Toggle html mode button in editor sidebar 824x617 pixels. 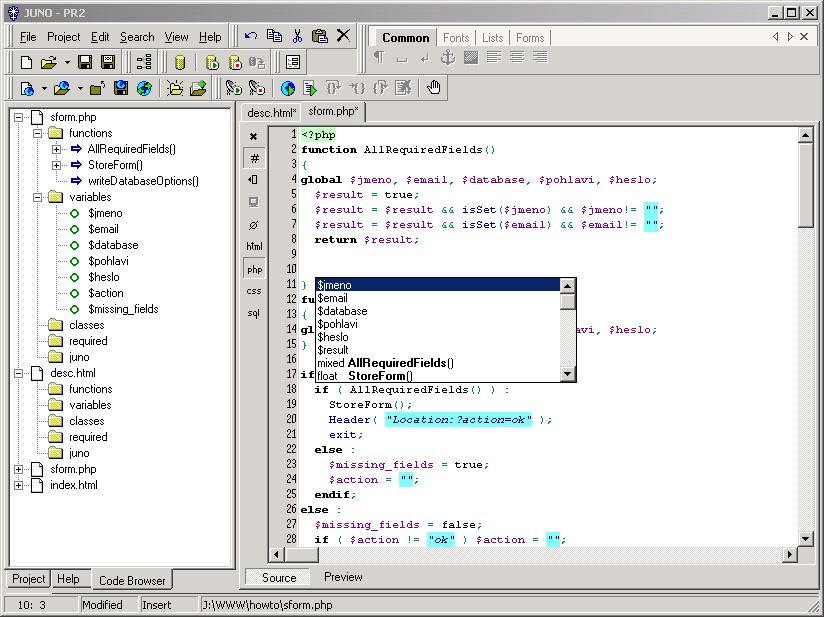(x=254, y=246)
